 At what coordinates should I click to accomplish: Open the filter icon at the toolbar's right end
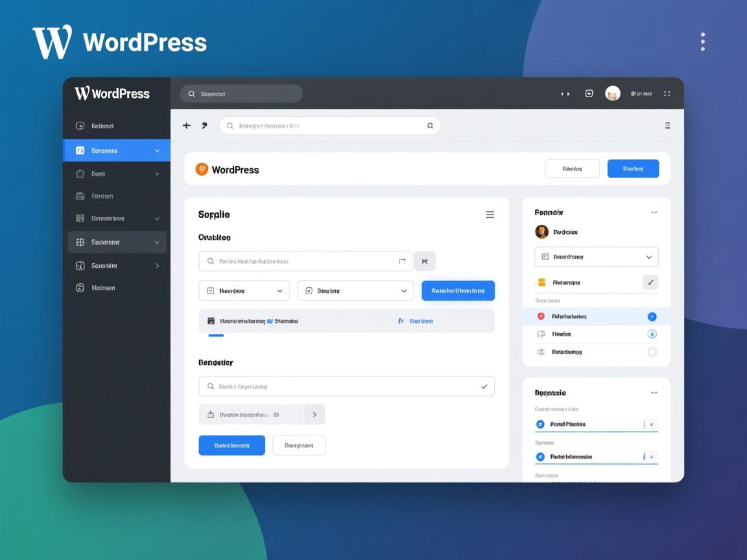tap(667, 125)
